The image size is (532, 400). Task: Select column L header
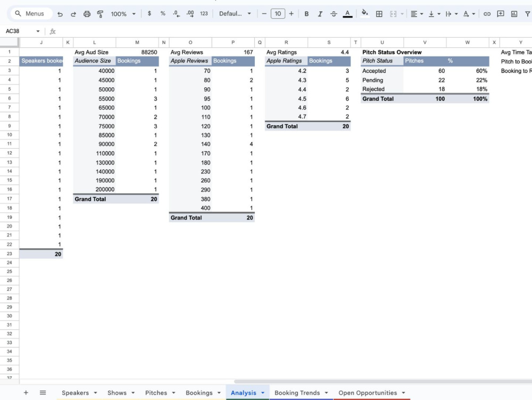click(x=94, y=43)
